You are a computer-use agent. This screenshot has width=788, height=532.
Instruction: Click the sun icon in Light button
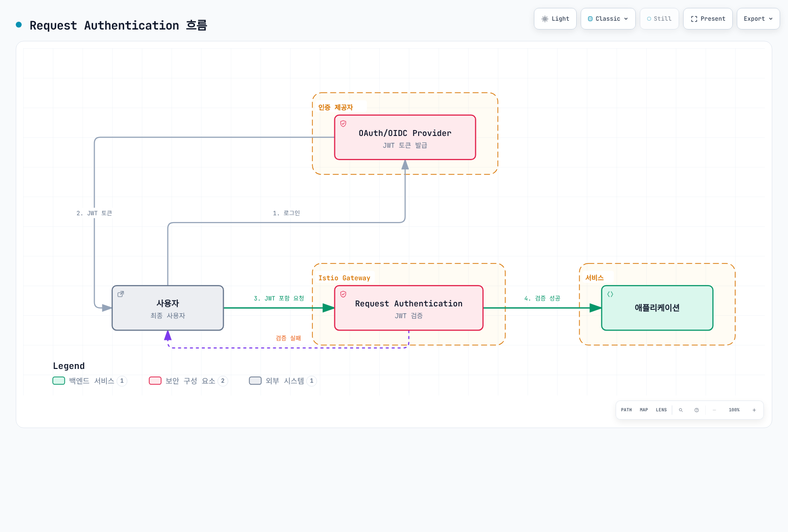545,19
